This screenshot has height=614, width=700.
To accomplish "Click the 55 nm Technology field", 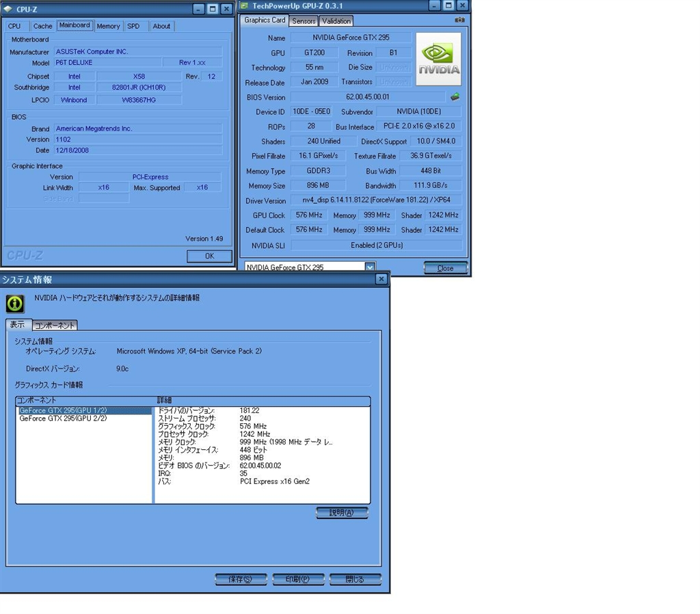I will (x=314, y=68).
